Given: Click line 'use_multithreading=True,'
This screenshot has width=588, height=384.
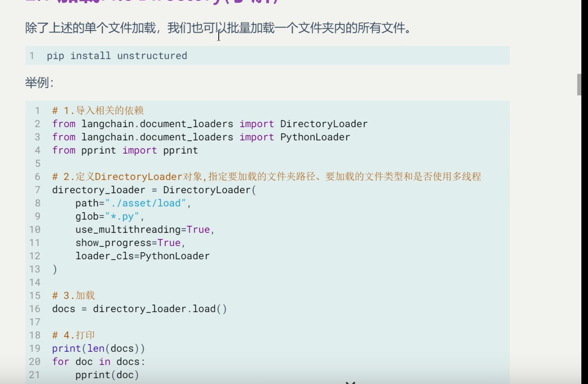Looking at the screenshot, I should pyautogui.click(x=145, y=230).
